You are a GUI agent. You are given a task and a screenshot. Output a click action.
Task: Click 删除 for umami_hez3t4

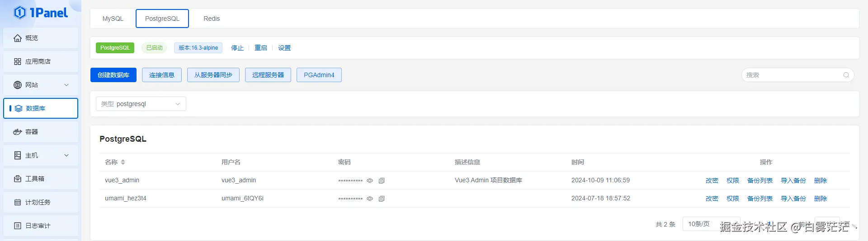(x=821, y=199)
